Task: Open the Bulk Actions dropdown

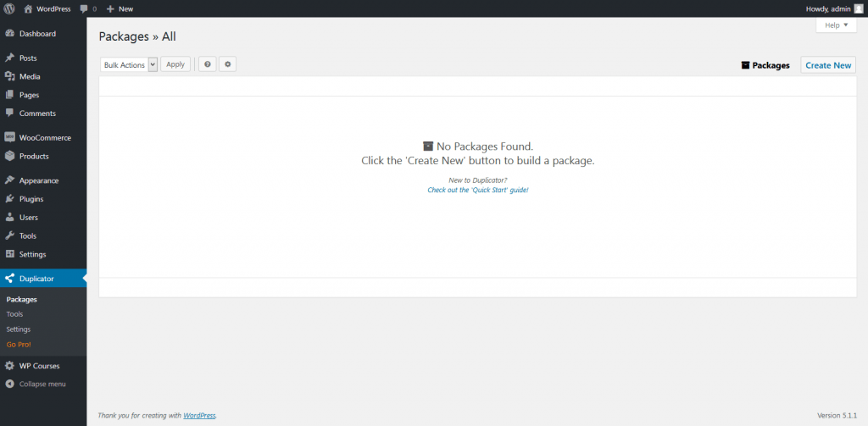Action: tap(129, 64)
